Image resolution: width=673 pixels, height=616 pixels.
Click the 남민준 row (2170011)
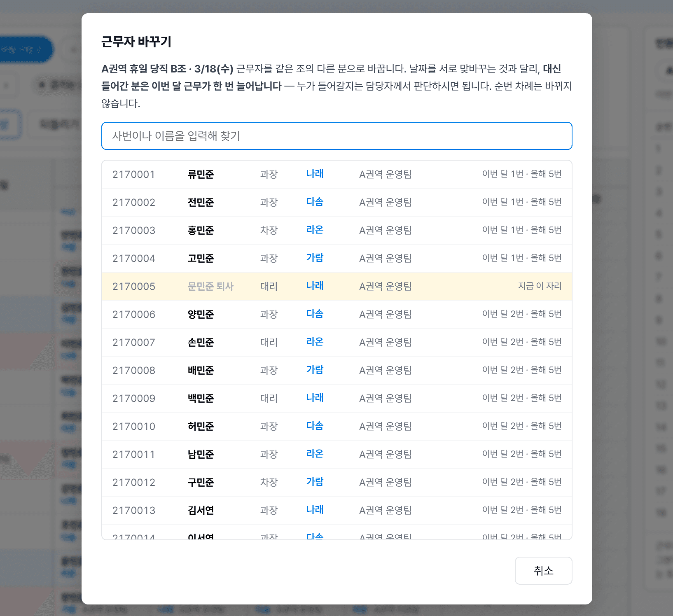point(337,454)
